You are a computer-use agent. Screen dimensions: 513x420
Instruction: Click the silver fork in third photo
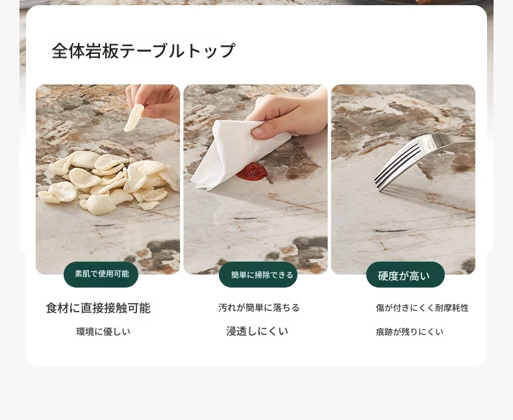point(422,160)
